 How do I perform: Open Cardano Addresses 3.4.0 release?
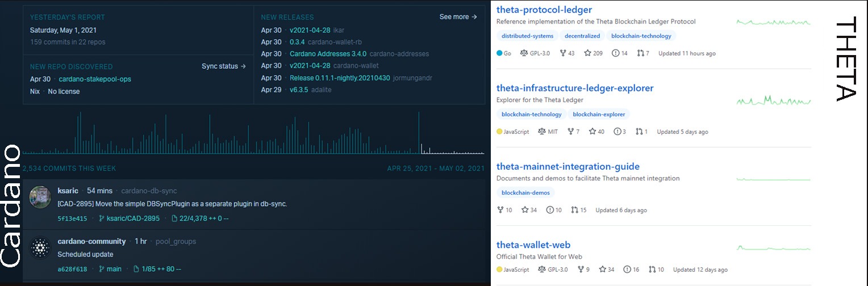pos(328,54)
